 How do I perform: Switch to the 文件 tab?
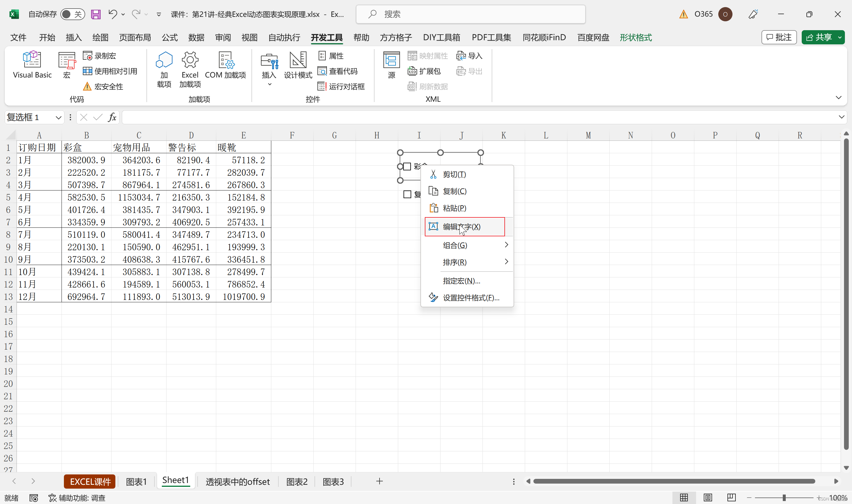pyautogui.click(x=18, y=37)
